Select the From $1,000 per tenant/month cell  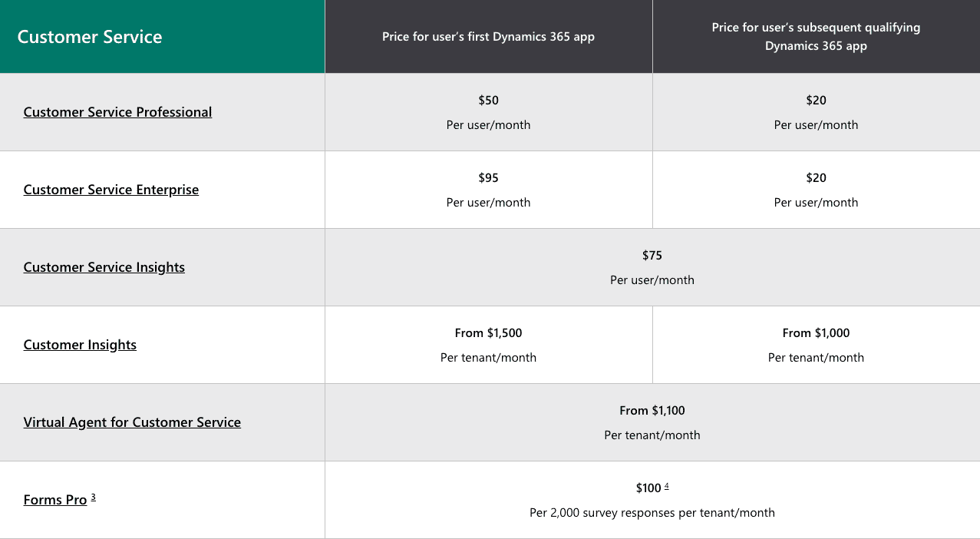click(817, 345)
